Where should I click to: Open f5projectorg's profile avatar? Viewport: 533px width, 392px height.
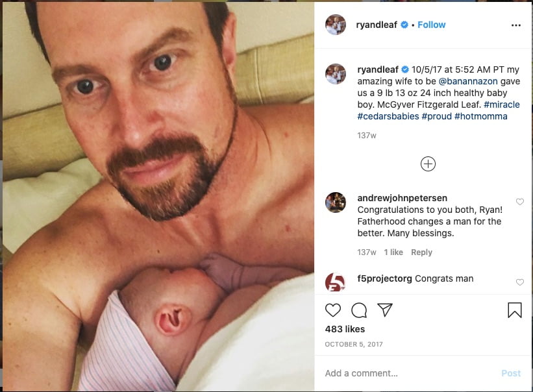[336, 282]
